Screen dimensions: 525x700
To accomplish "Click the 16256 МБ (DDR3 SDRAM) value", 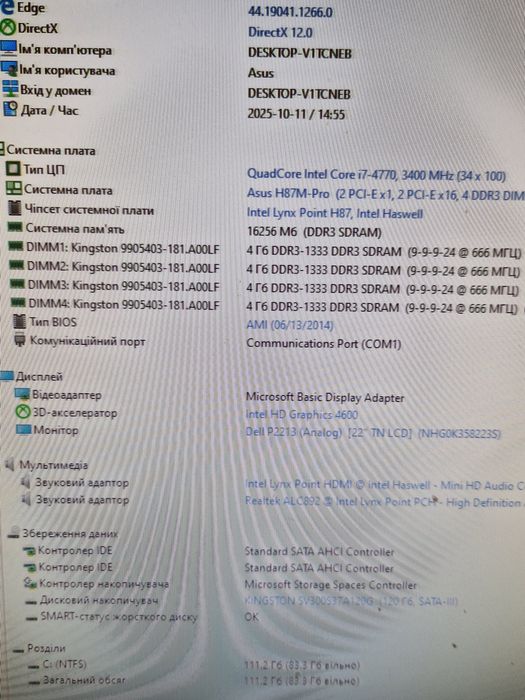I will click(x=314, y=232).
